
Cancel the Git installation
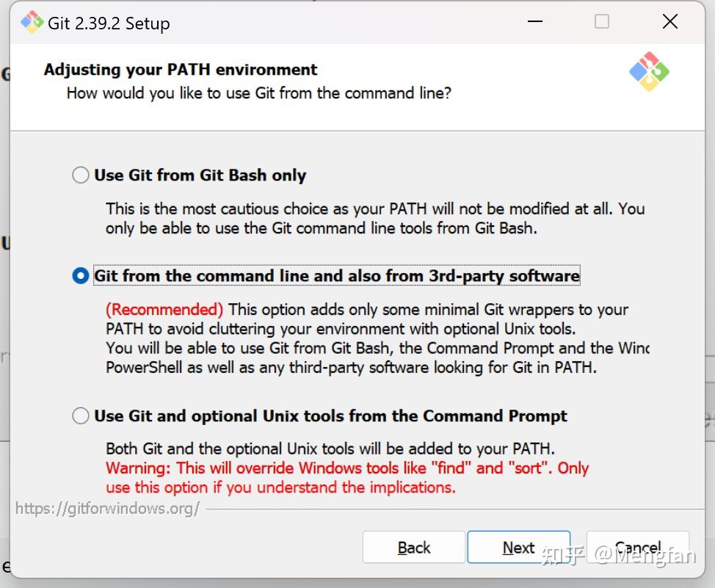637,548
